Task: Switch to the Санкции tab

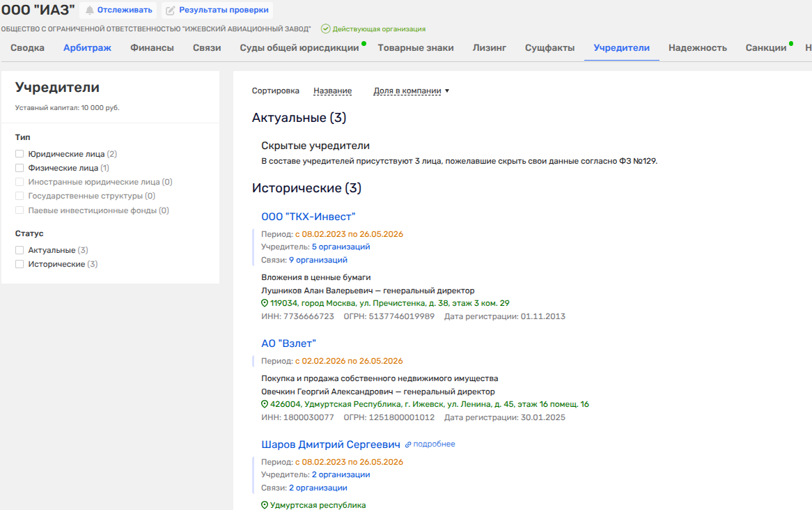Action: (766, 47)
